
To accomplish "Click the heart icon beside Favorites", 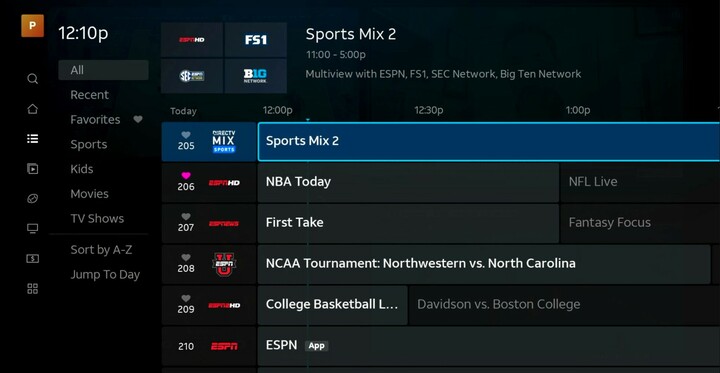I will [138, 119].
